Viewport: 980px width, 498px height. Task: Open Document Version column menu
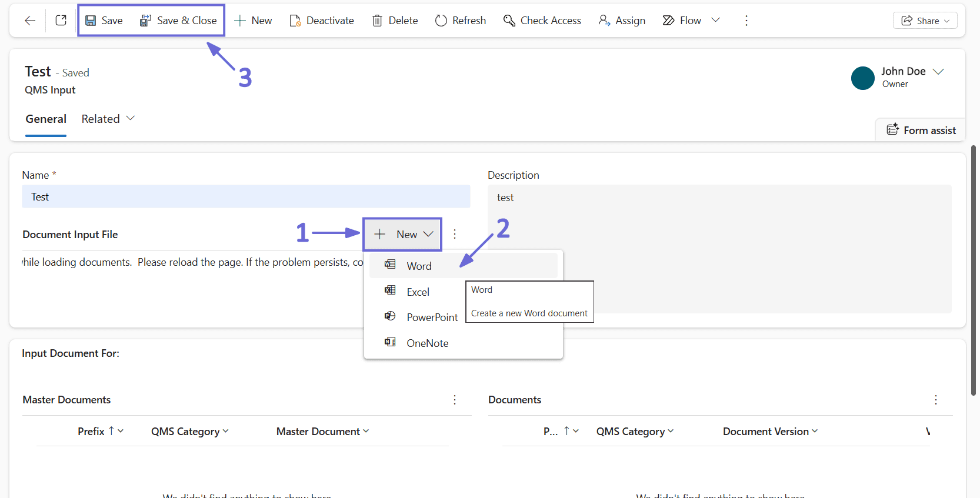[771, 431]
